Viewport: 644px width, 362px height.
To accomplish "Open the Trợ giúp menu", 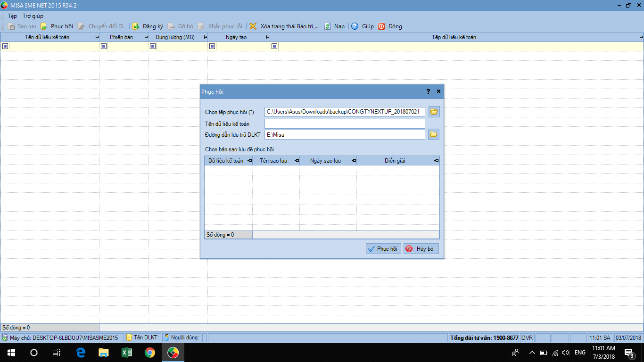I will pyautogui.click(x=33, y=16).
